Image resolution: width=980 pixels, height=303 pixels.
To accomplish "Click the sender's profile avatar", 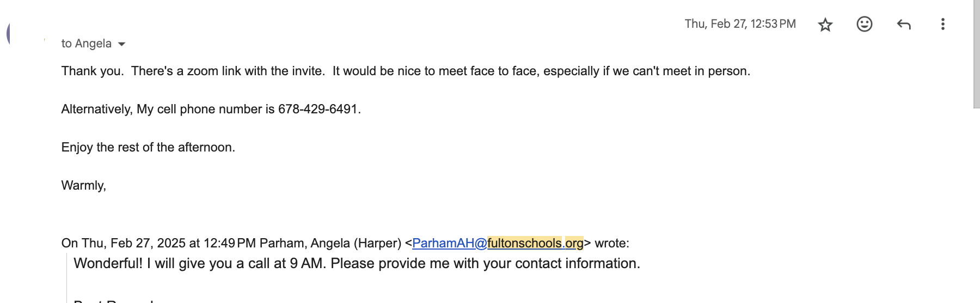I will point(16,34).
